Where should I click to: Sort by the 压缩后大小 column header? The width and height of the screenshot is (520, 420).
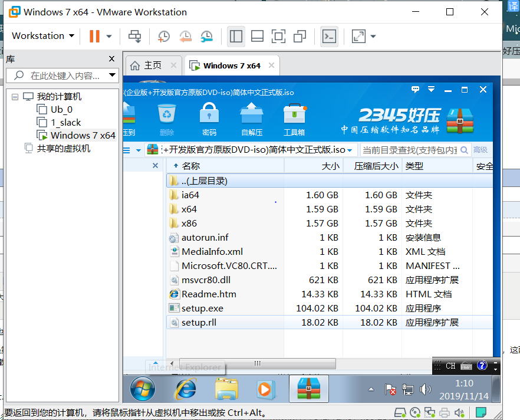click(373, 166)
